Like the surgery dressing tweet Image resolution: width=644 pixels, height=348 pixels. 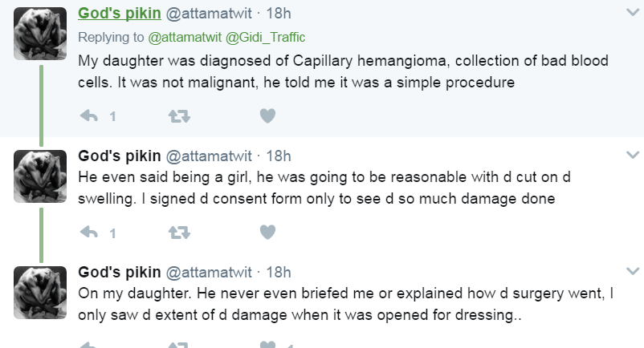click(x=267, y=345)
